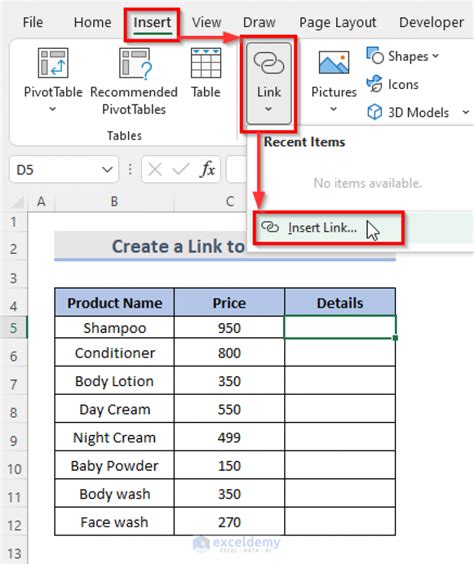Switch to the Draw tab
The width and height of the screenshot is (474, 564).
(x=259, y=23)
